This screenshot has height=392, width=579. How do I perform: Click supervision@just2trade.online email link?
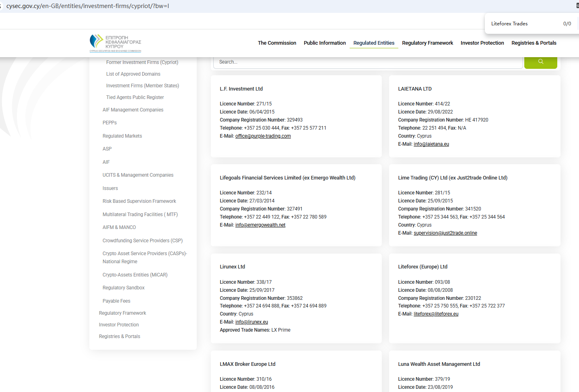point(445,233)
